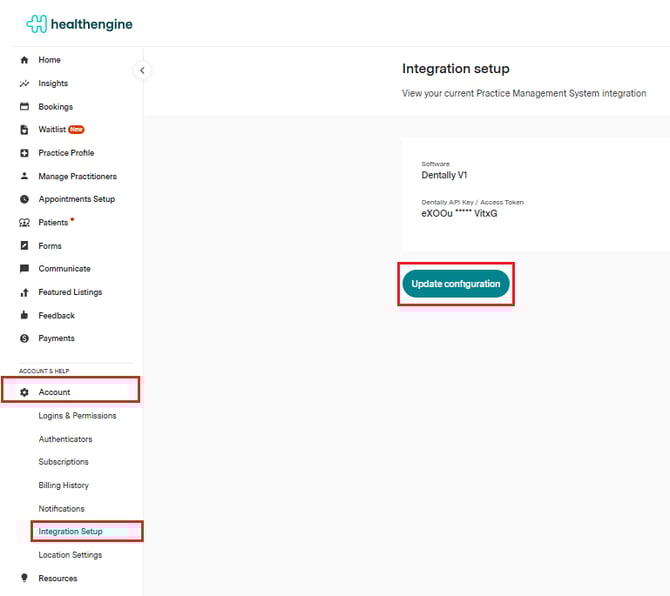
Task: Open Logins & Permissions link
Action: (x=77, y=416)
